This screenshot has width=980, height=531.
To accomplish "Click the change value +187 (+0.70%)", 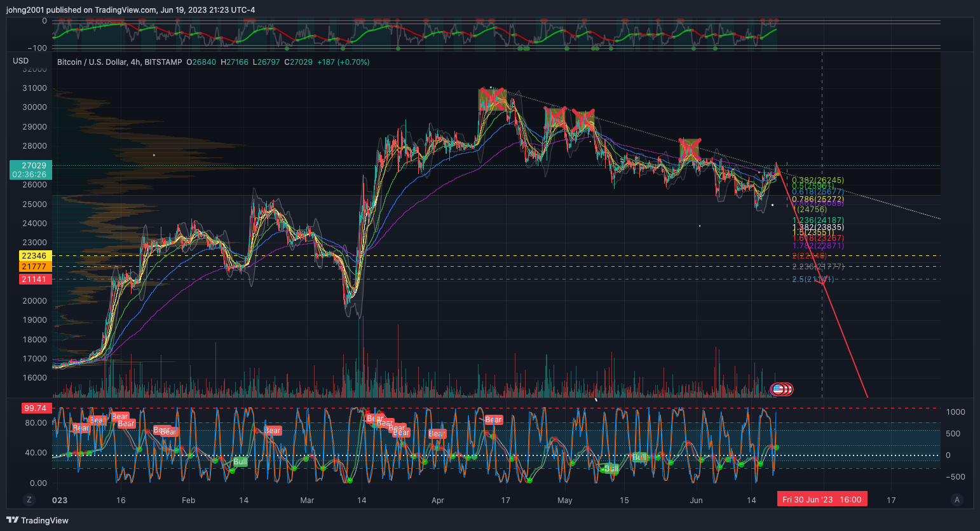I will [x=343, y=62].
